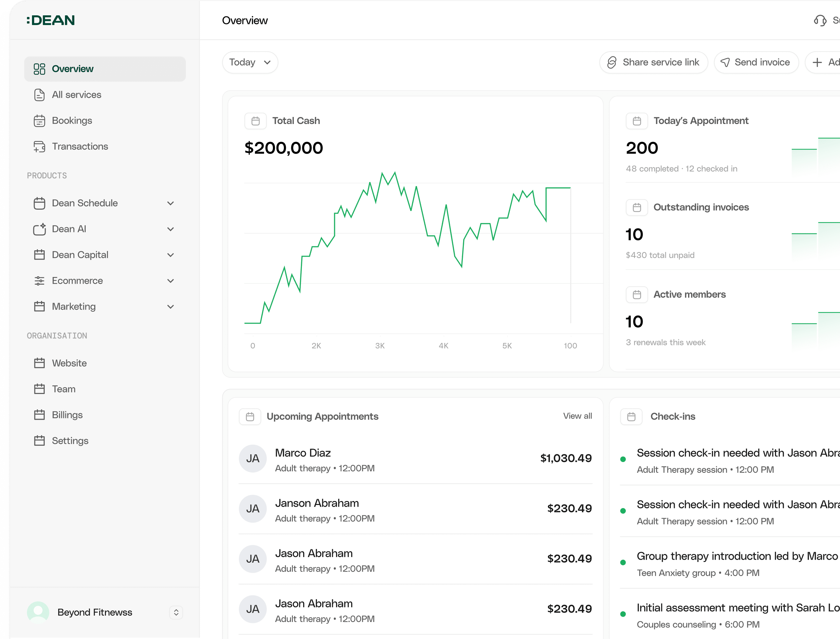840x639 pixels.
Task: Click the Total Cash calendar icon
Action: 256,121
